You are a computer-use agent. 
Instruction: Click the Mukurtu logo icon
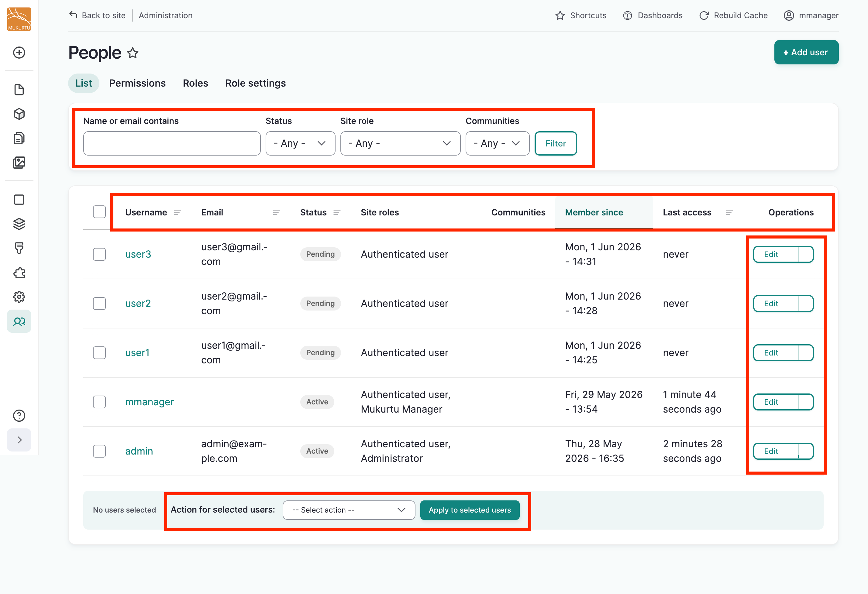[19, 19]
